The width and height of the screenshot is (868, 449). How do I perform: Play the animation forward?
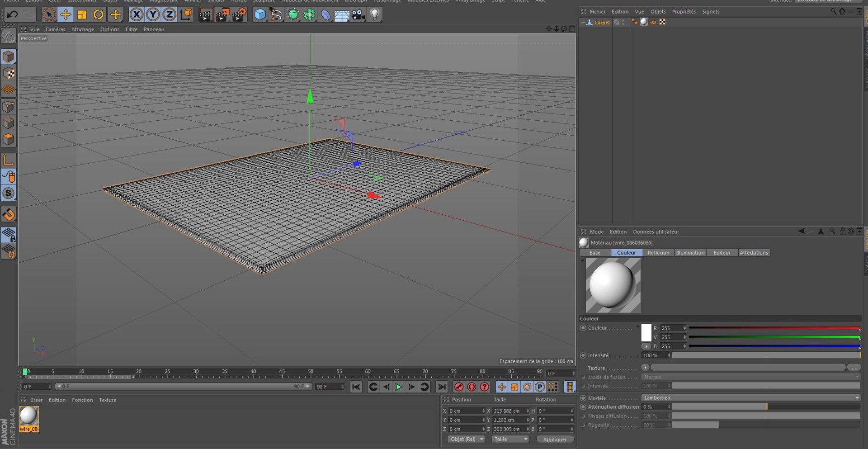tap(398, 387)
